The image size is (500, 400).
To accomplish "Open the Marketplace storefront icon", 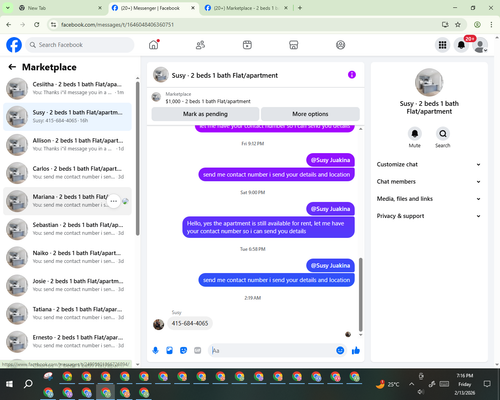I will tap(294, 45).
